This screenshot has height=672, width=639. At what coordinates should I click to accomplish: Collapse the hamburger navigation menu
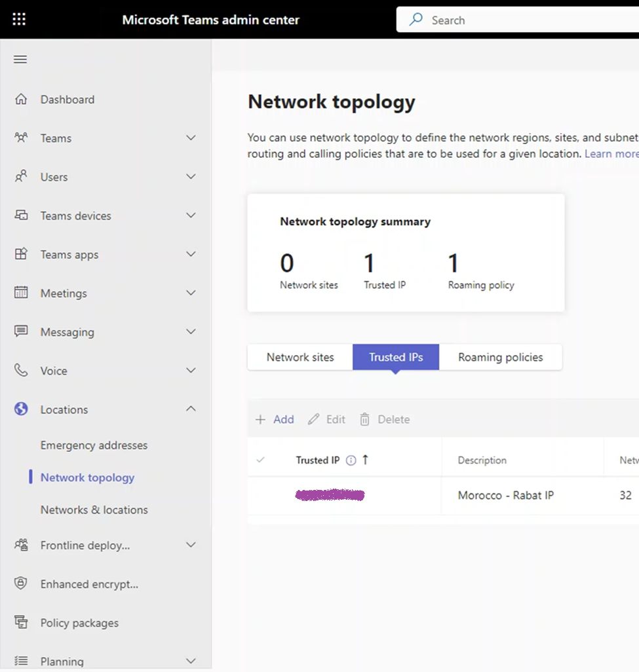[20, 60]
